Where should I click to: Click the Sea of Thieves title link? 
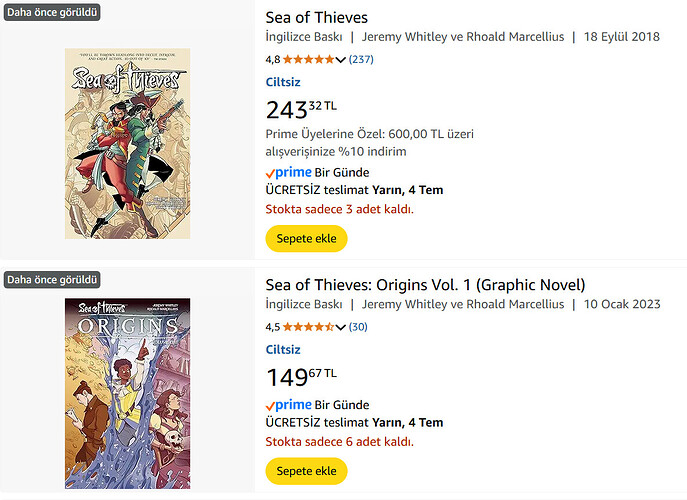(x=316, y=18)
